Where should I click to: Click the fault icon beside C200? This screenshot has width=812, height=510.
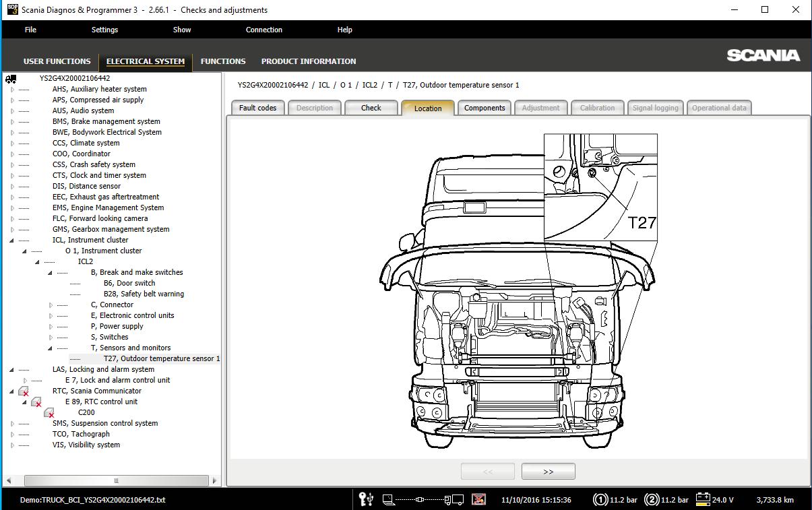click(x=49, y=413)
